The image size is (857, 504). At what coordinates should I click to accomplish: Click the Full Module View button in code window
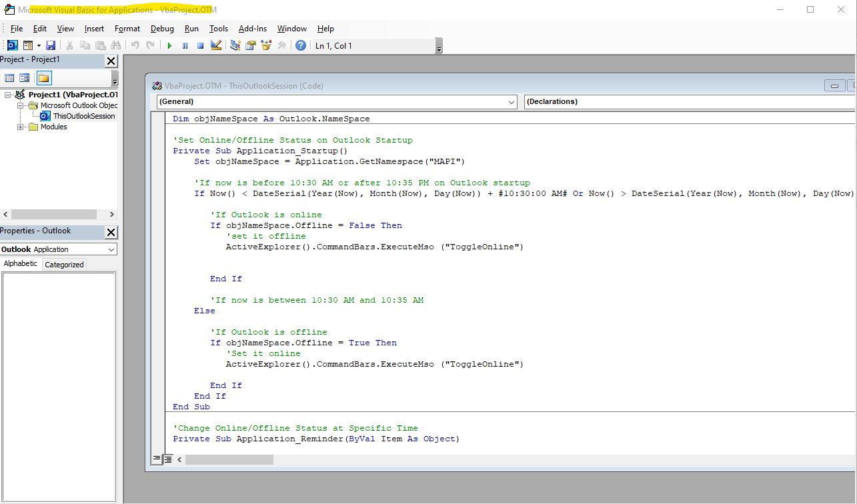pos(168,459)
